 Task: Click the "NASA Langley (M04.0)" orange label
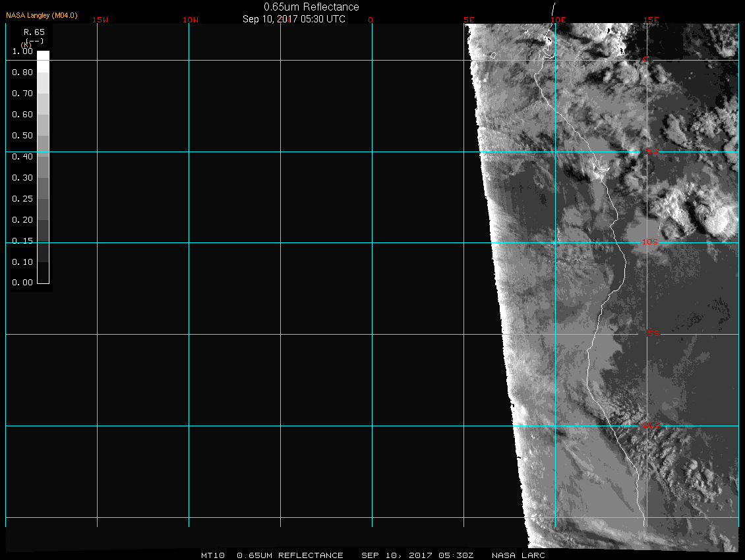(x=42, y=15)
